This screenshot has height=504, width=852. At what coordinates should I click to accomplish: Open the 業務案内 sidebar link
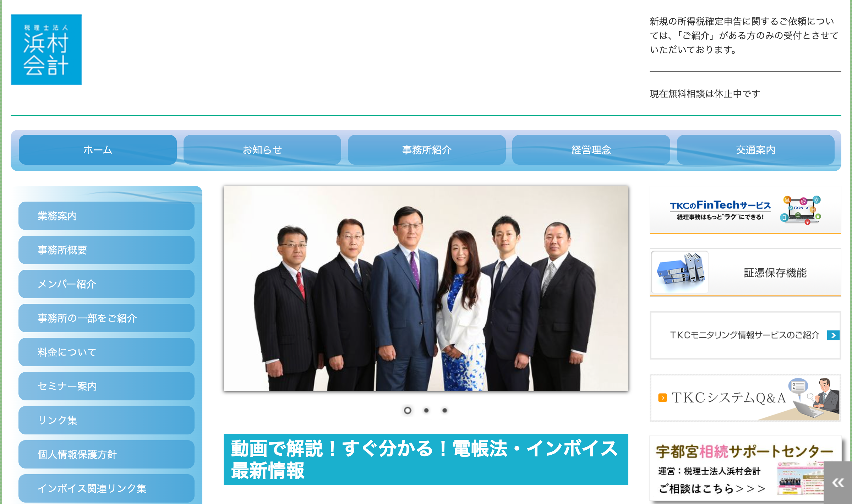[x=106, y=216]
